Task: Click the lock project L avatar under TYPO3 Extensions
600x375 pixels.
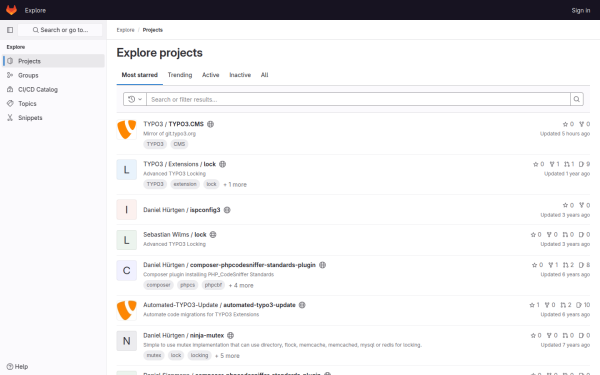Action: 127,170
